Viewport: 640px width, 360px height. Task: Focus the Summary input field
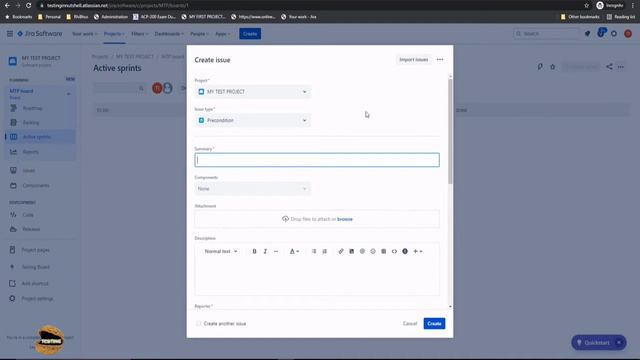[317, 160]
